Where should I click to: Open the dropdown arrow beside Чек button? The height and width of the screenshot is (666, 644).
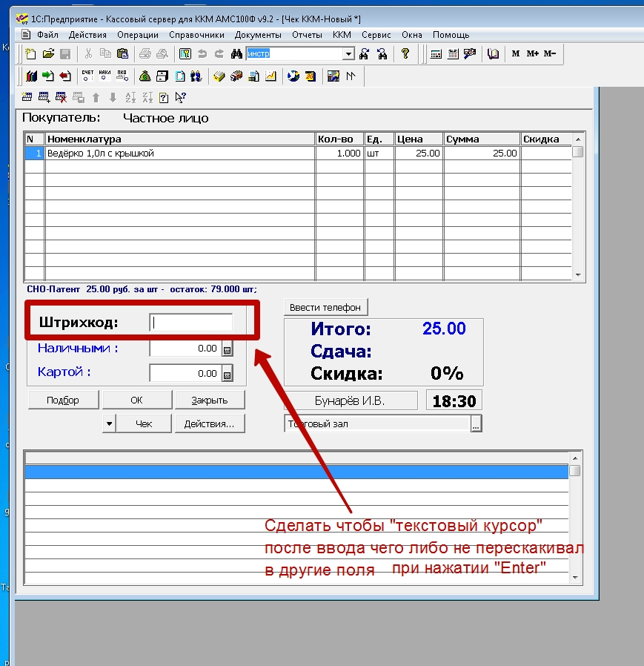click(x=109, y=423)
